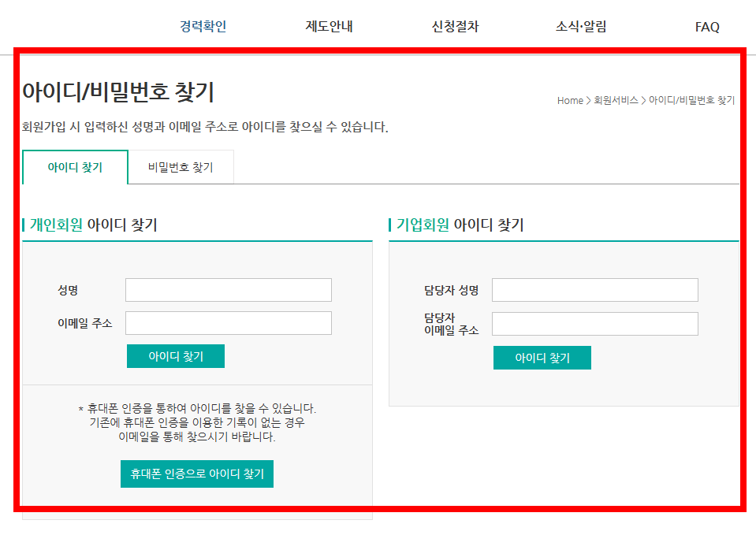Click Home in the breadcrumb trail
The image size is (756, 535).
coord(568,100)
